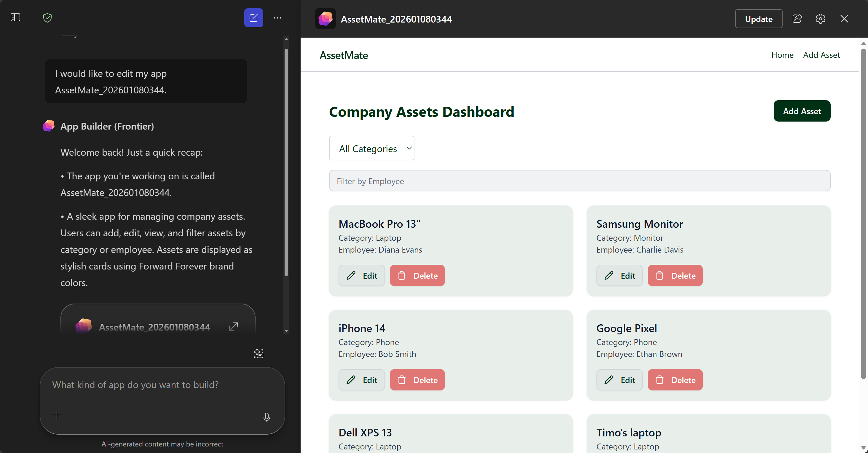Click the green shield protection icon
The image size is (868, 453).
(47, 17)
